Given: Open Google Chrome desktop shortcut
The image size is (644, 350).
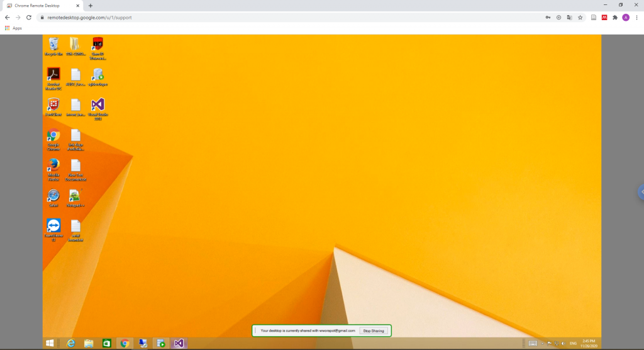Looking at the screenshot, I should coord(53,137).
